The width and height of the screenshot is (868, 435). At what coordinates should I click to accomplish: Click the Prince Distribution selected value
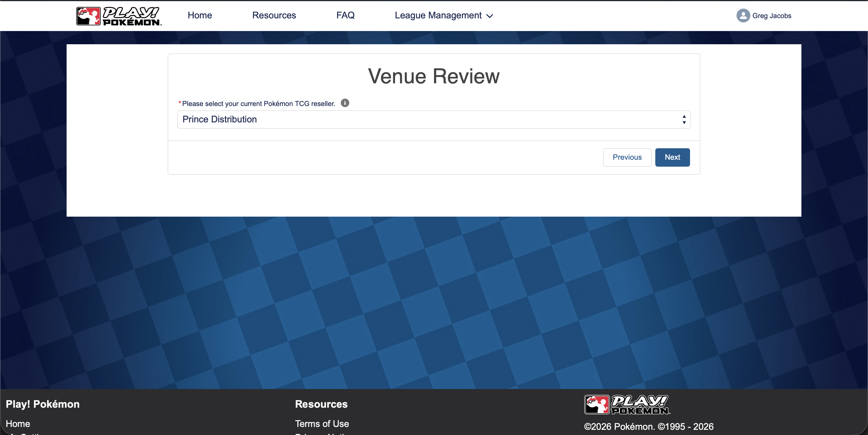coord(220,119)
